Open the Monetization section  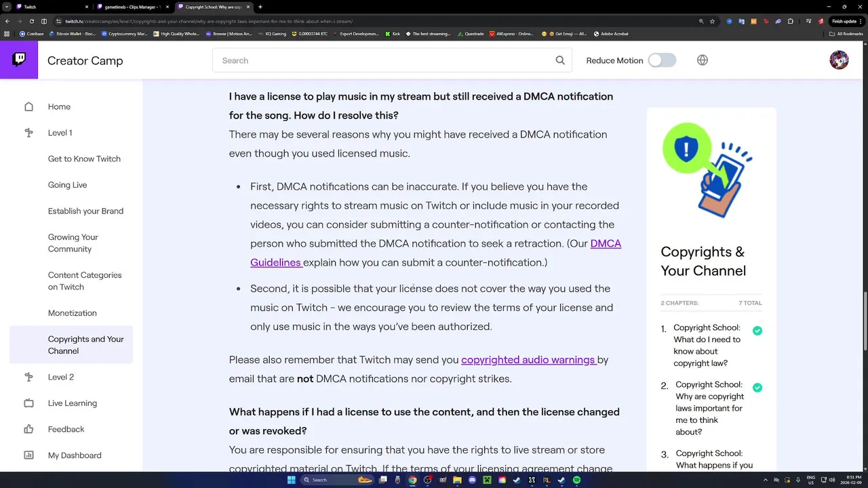[x=73, y=313]
